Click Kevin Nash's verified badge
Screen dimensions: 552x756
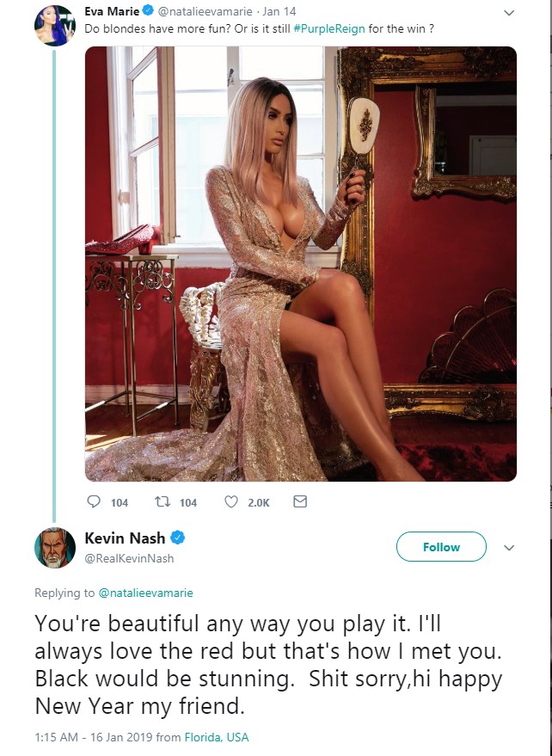(x=178, y=538)
